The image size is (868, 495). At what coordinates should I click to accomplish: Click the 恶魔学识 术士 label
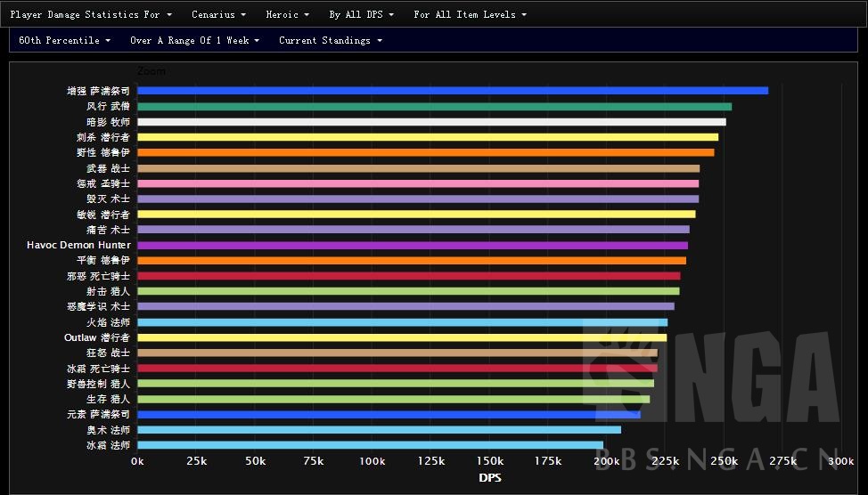(x=99, y=306)
